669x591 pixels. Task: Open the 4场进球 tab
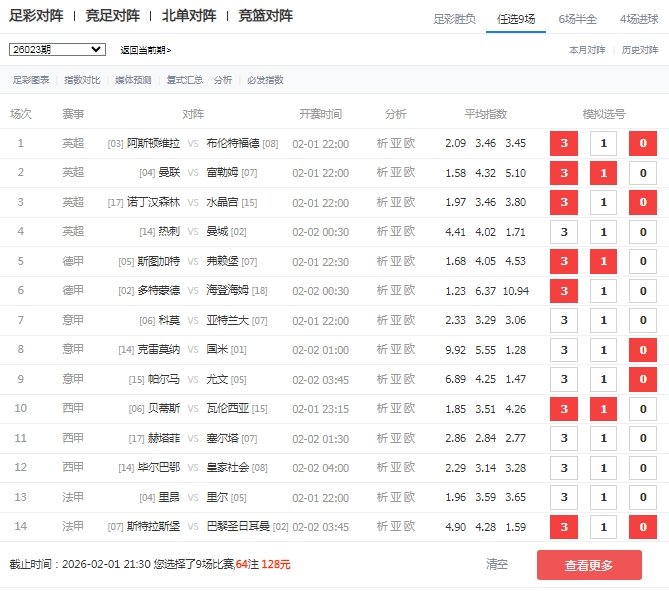click(x=639, y=19)
